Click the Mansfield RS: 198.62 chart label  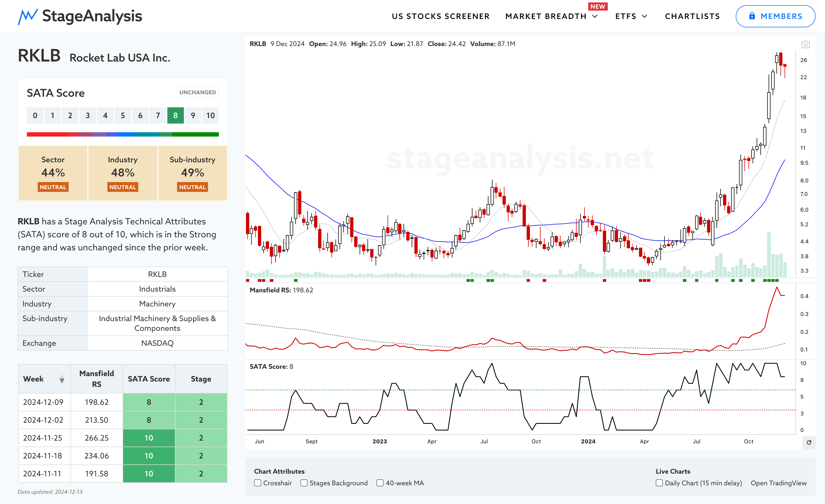coord(281,290)
